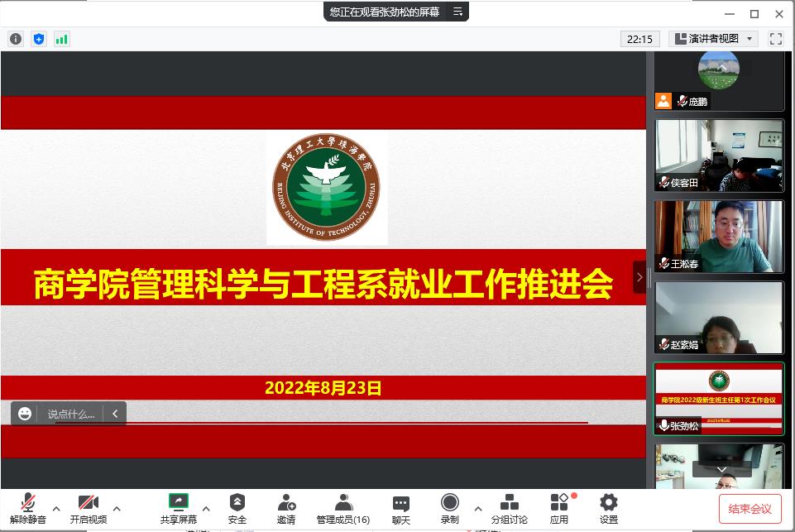Open 分组讨论 breakout rooms

click(509, 509)
